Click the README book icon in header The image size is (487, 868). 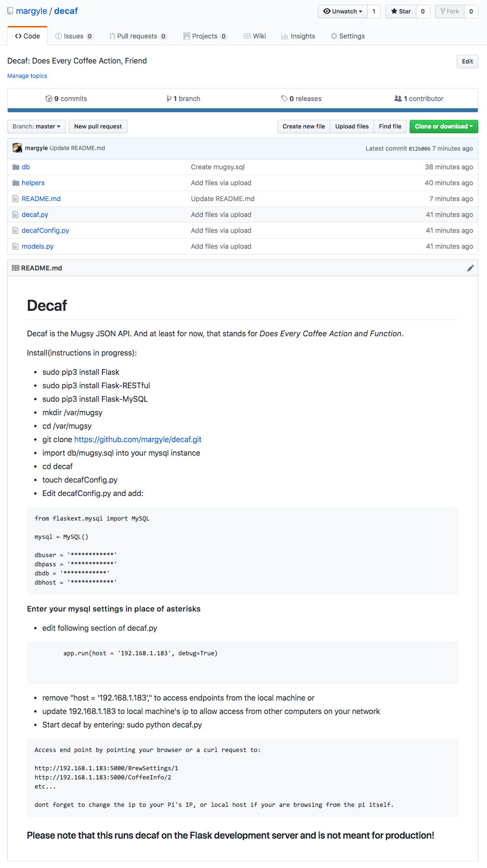click(15, 268)
